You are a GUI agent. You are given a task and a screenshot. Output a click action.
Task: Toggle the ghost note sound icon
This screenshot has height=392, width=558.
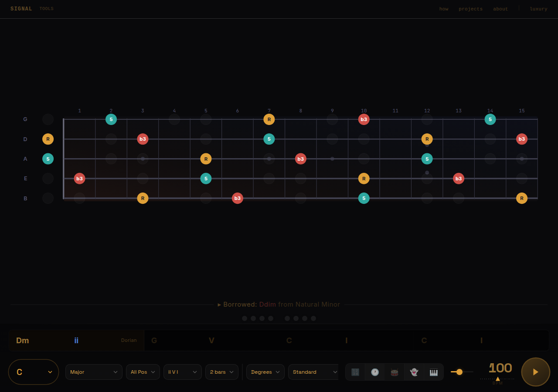coord(414,372)
